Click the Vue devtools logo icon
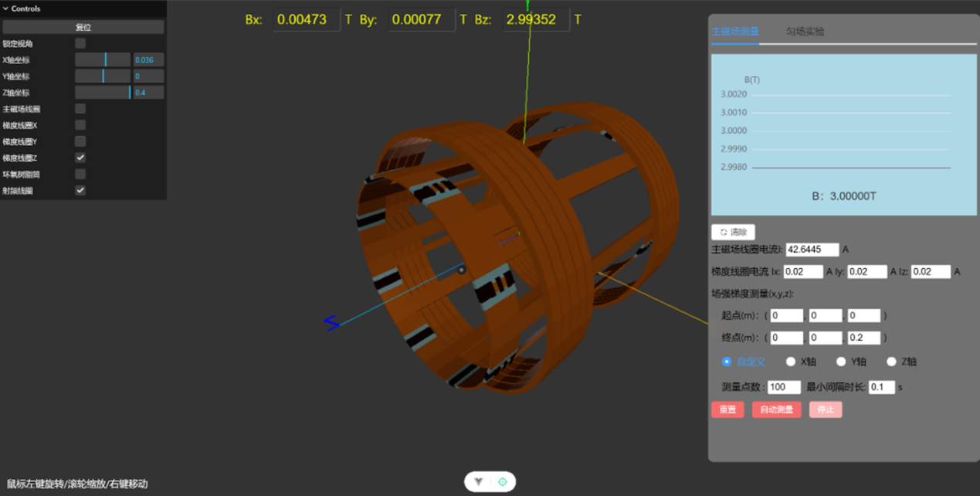Image resolution: width=980 pixels, height=496 pixels. coord(479,482)
